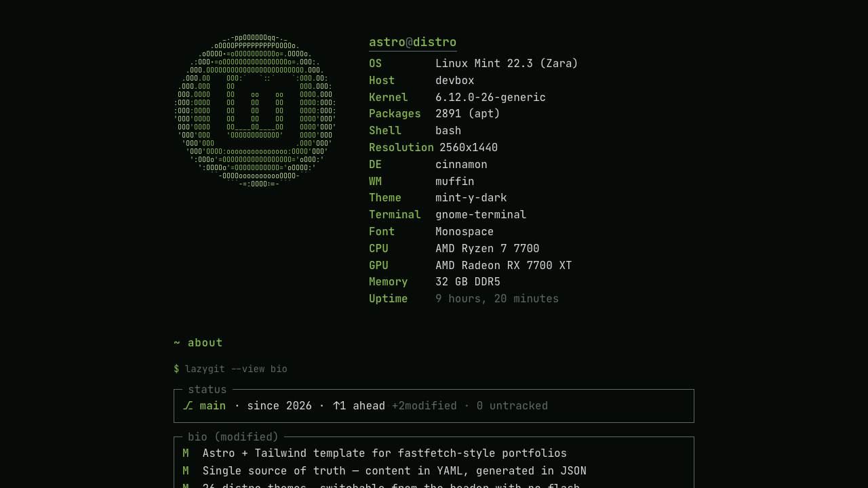Select the memory value '32 GB DDR5'
The width and height of the screenshot is (868, 488).
tap(468, 282)
